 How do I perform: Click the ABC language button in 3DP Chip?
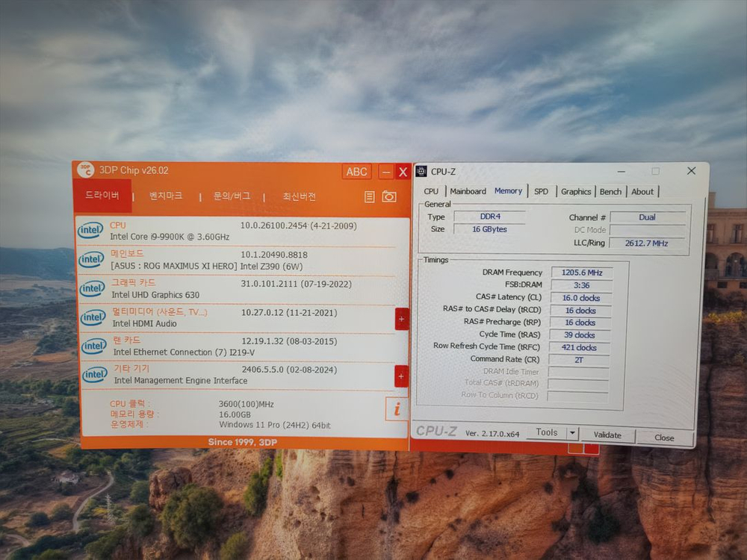(x=356, y=172)
